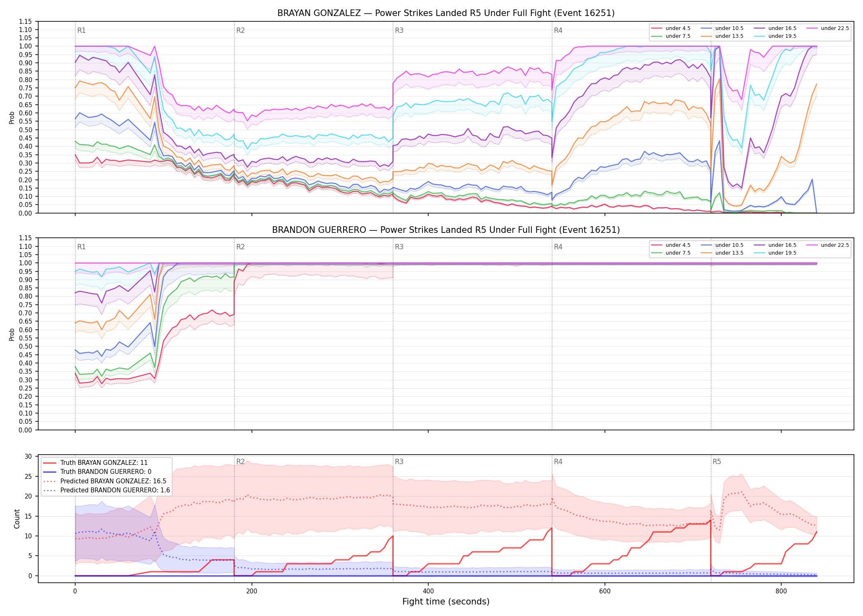
Task: Select 'under 22.5' label in middle chart legend
Action: [x=835, y=245]
